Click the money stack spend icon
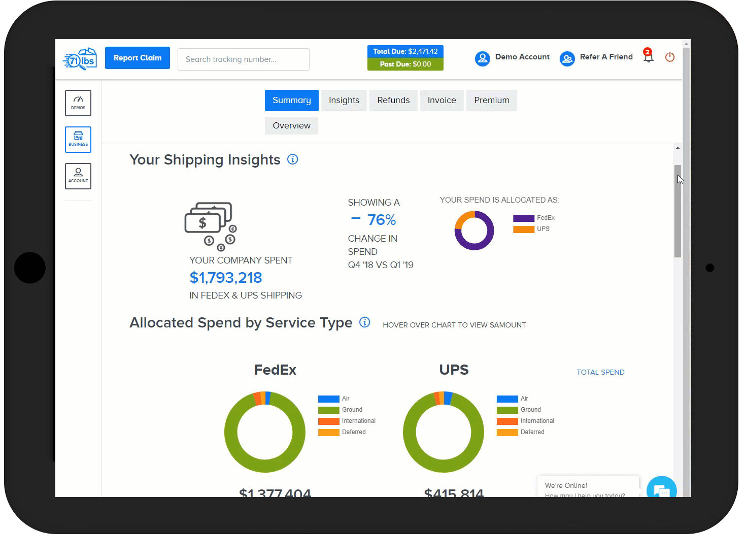 point(211,226)
